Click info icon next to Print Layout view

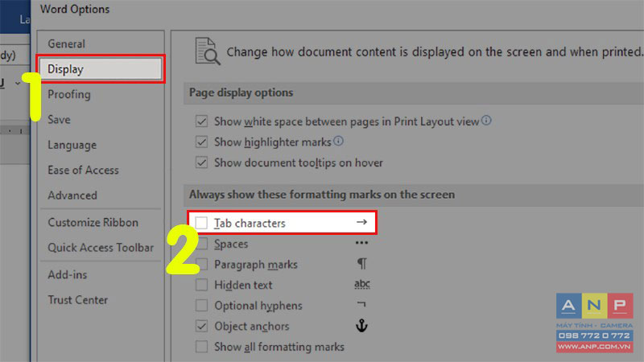486,120
